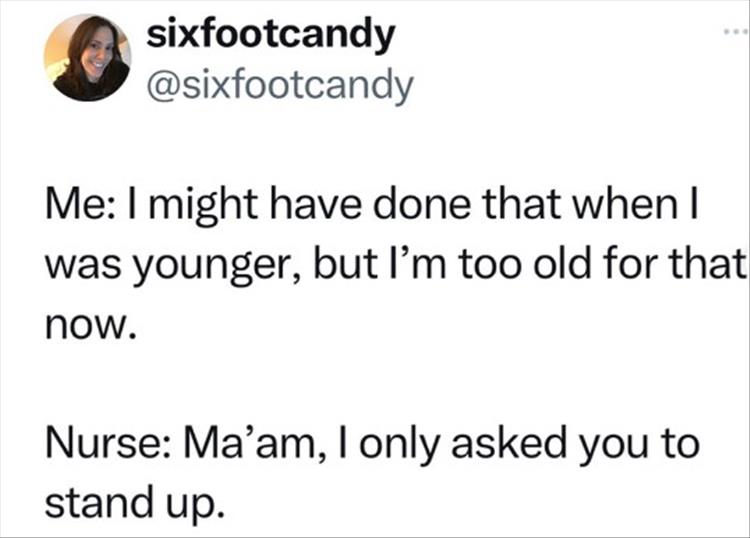Viewport: 750px width, 538px height.
Task: Click the sixfootcandy profile avatar photo
Action: (87, 57)
